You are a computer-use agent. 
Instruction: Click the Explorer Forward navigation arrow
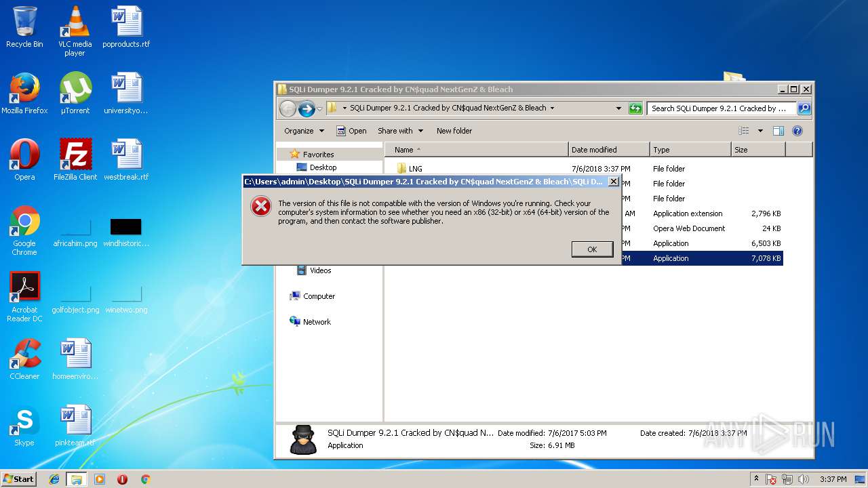coord(307,108)
